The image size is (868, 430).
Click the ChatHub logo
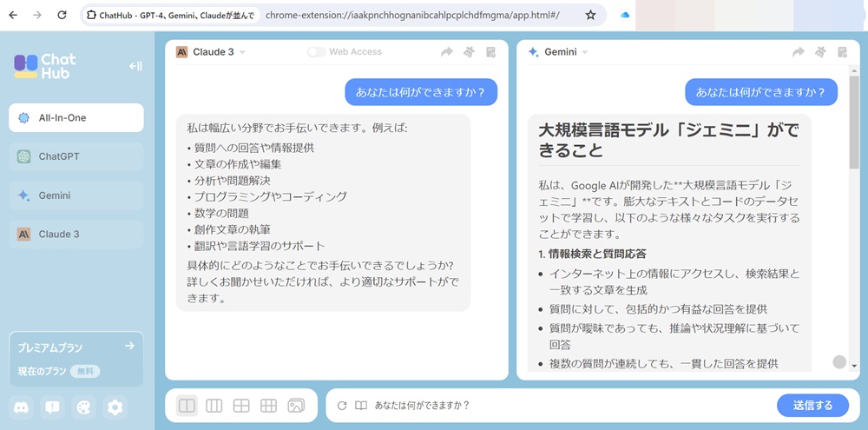point(45,67)
